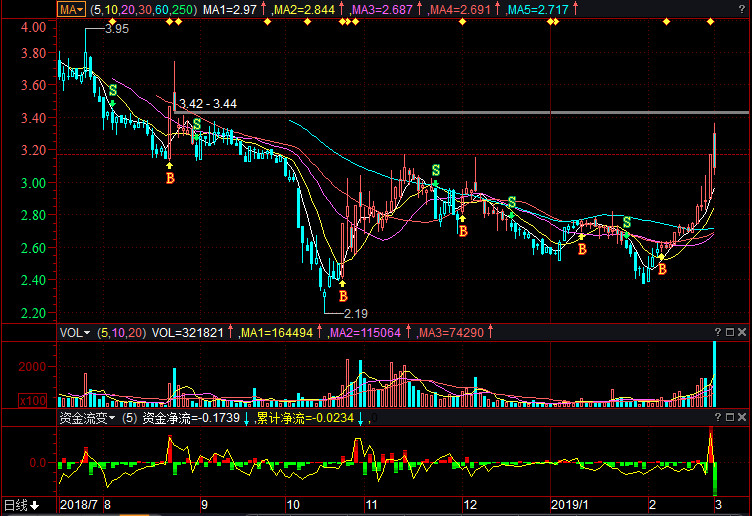Edit the VOL parameters (5,10,20)
Screen dimensions: 752x516
(x=120, y=332)
